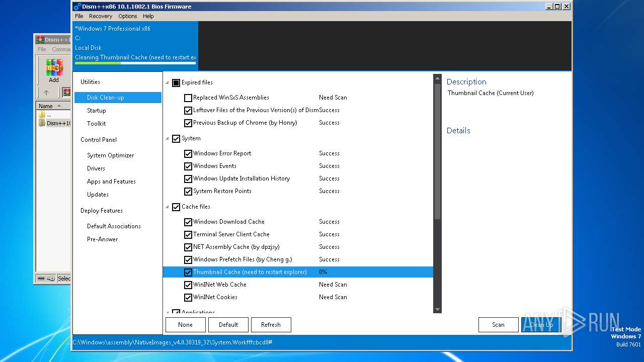Click the Dism++ title bar app icon
The width and height of the screenshot is (644, 362).
point(77,7)
